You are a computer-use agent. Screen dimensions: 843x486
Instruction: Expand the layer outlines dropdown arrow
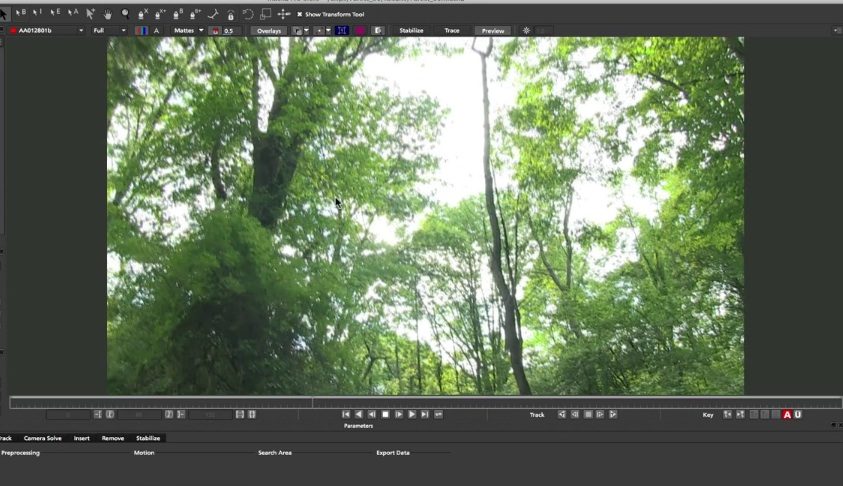tap(306, 31)
